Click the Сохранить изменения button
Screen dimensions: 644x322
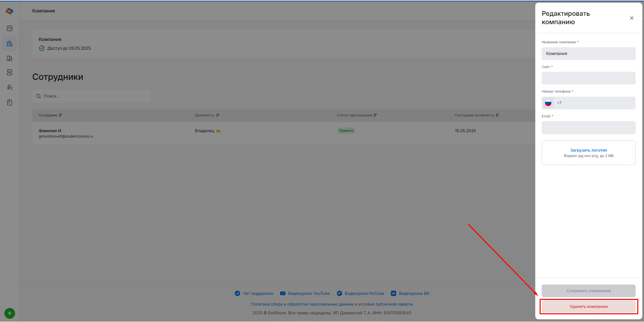[x=588, y=291]
